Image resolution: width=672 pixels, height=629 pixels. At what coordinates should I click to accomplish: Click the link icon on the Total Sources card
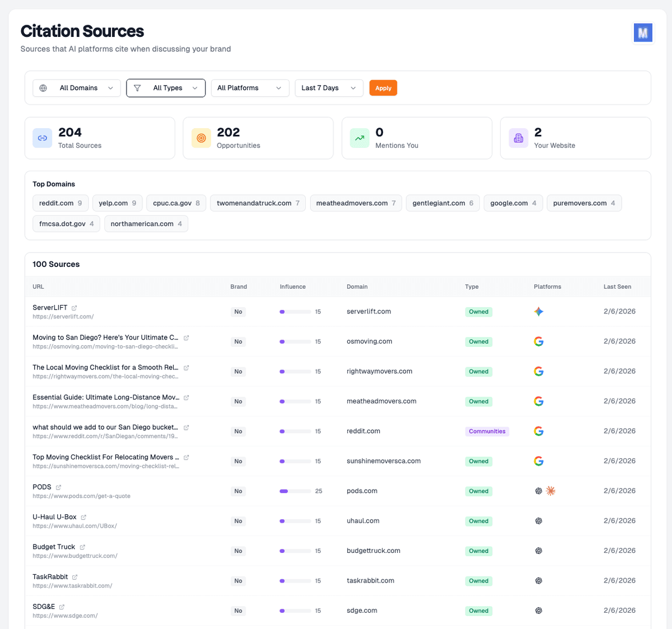pyautogui.click(x=42, y=138)
